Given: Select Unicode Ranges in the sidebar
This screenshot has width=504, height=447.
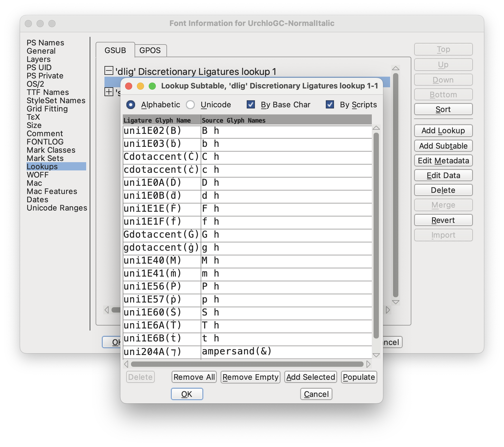Looking at the screenshot, I should 57,208.
